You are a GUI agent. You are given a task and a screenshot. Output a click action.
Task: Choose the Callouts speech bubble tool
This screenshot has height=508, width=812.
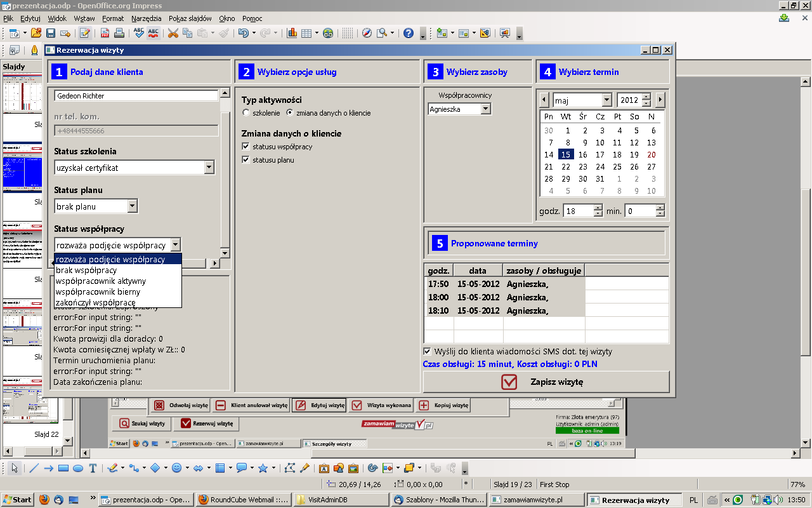point(241,468)
